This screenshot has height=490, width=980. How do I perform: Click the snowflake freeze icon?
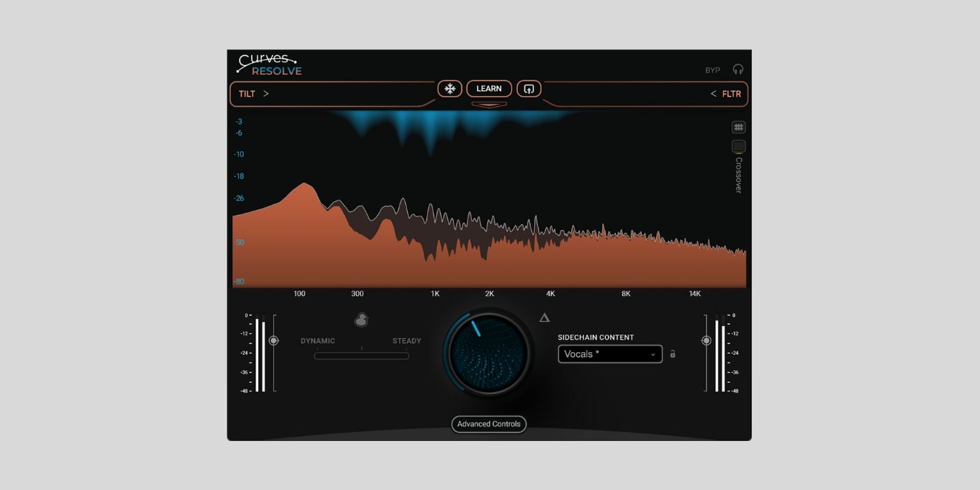450,89
